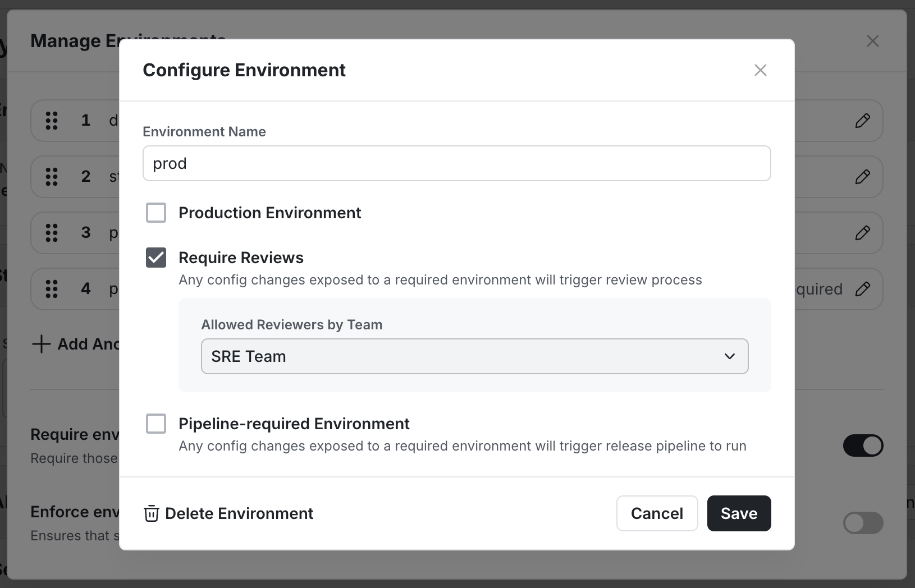Open the Allowed Reviewers by Team dropdown
This screenshot has height=588, width=915.
tap(475, 356)
